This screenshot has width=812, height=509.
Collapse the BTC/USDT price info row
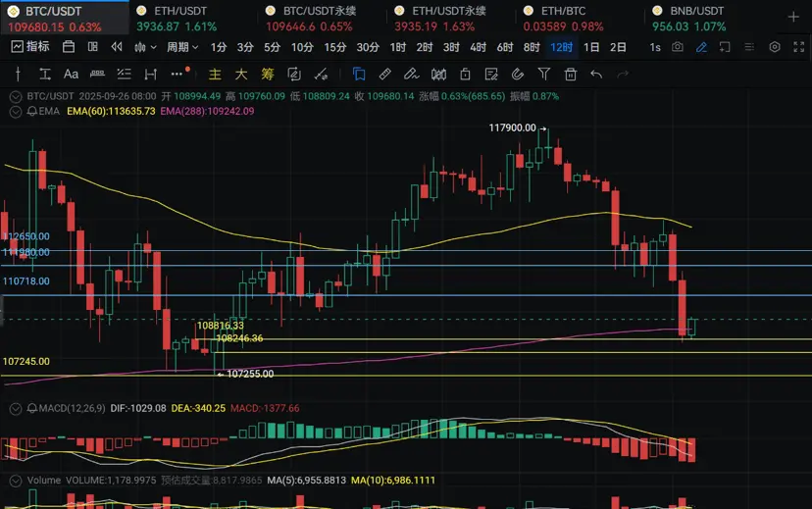(16, 96)
